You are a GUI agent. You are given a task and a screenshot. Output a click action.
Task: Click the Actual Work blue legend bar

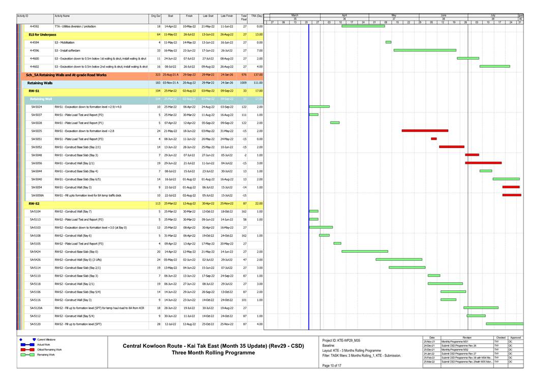[x=27, y=345]
